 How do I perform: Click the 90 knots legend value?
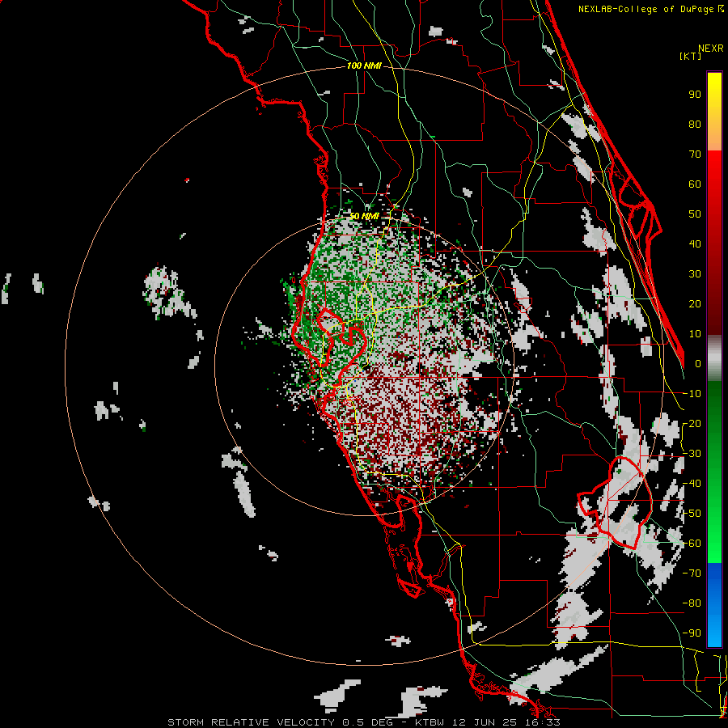(695, 95)
